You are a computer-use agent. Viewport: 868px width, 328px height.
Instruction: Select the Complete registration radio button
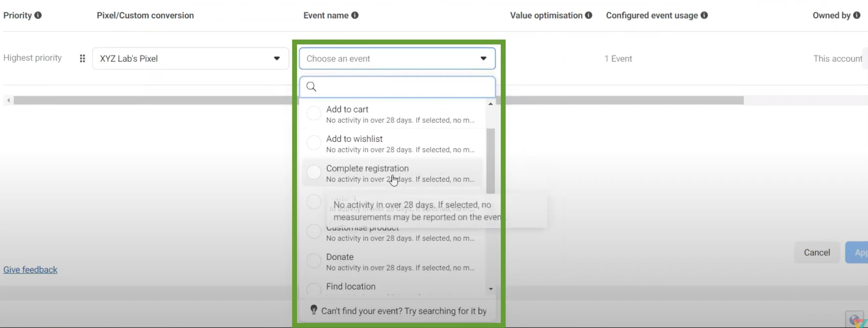point(314,173)
